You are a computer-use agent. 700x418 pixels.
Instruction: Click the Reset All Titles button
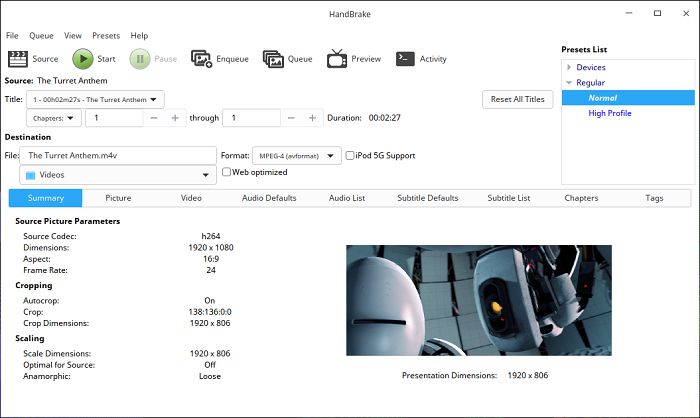coord(517,100)
